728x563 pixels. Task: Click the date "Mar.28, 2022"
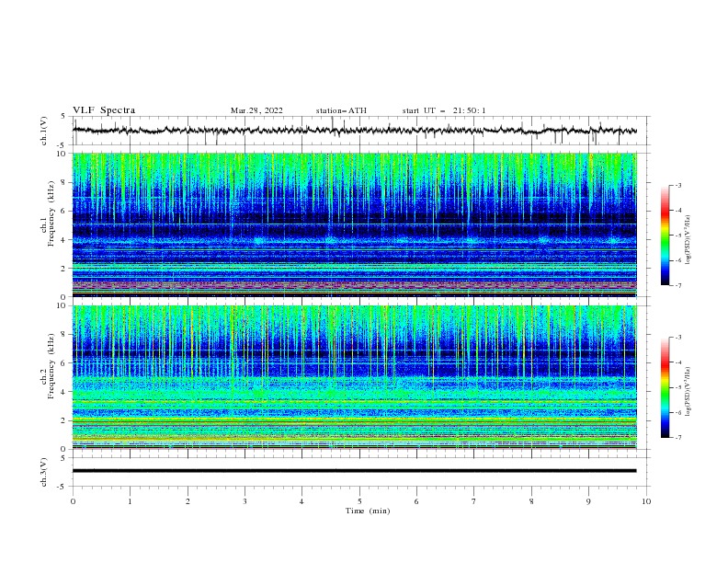[256, 110]
